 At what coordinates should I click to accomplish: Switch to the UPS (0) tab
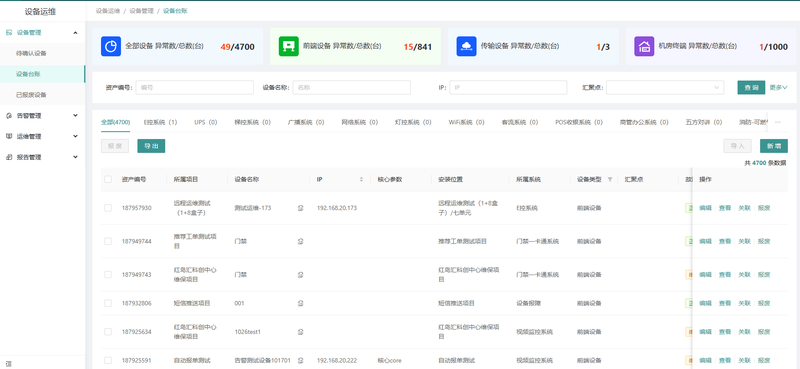[206, 122]
